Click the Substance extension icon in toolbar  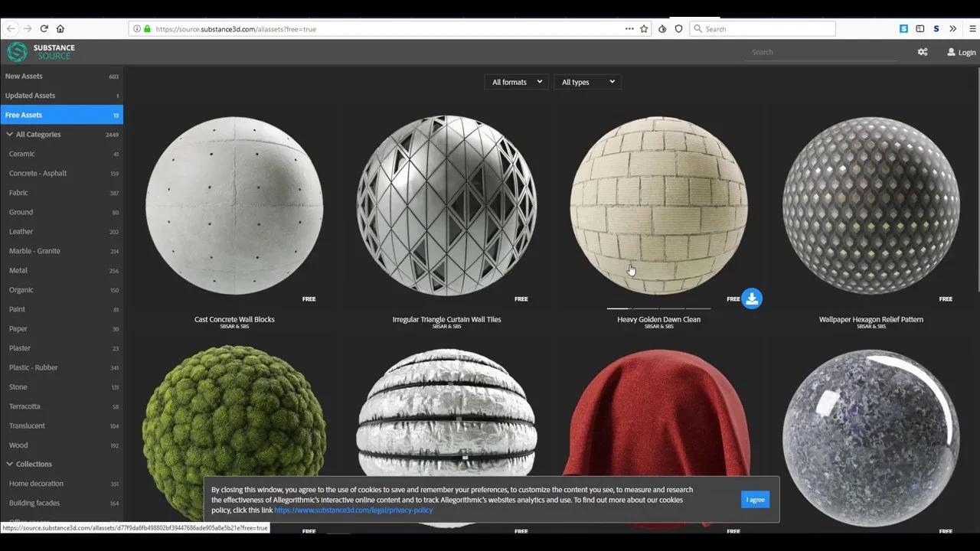coord(903,28)
